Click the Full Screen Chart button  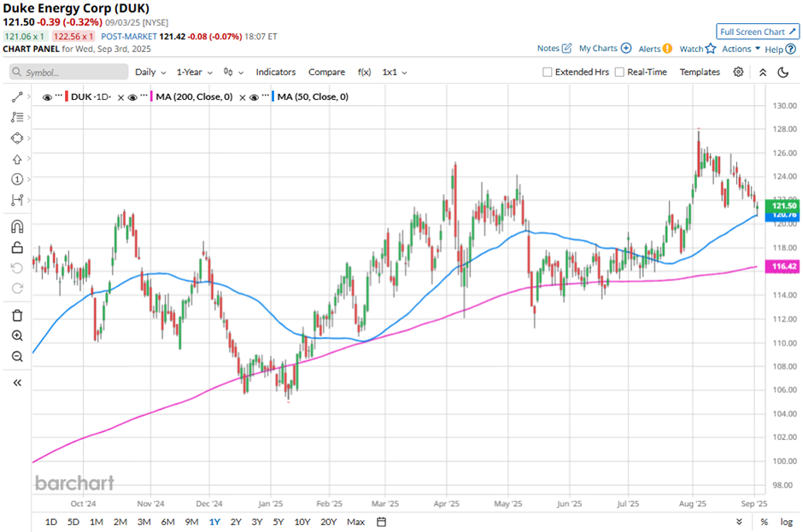[758, 32]
